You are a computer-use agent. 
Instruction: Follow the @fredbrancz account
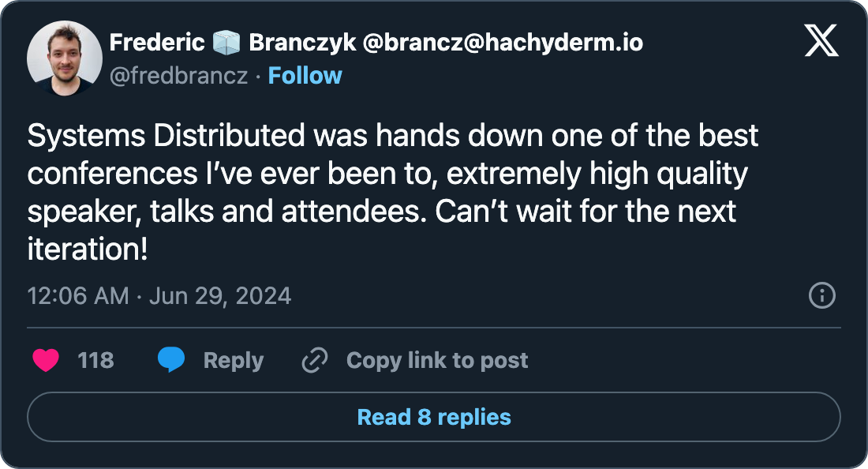[x=305, y=76]
